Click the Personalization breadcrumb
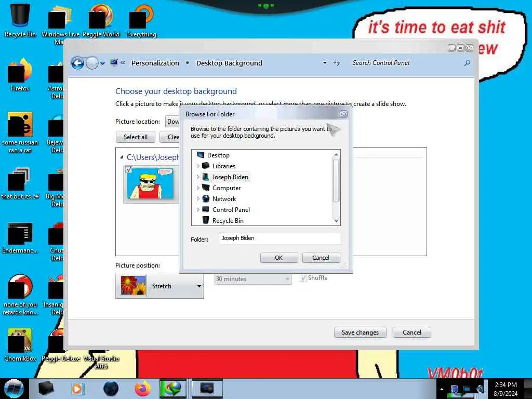532x399 pixels. [155, 63]
